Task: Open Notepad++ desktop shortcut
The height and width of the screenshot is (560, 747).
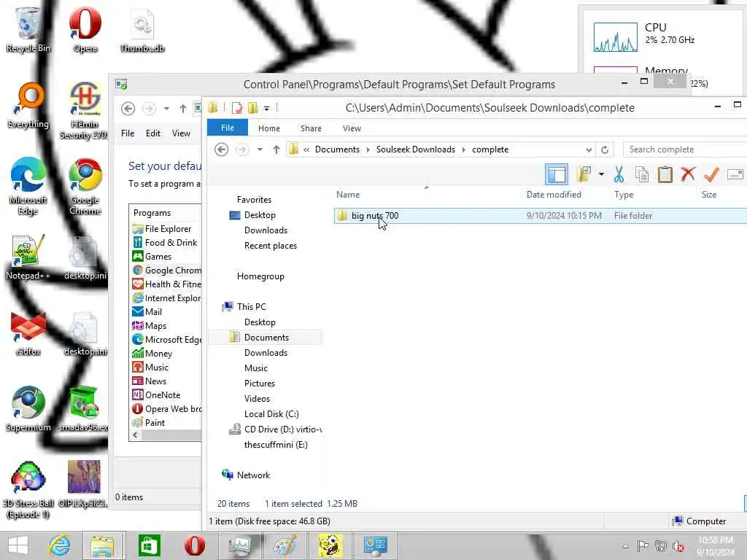Action: point(28,257)
